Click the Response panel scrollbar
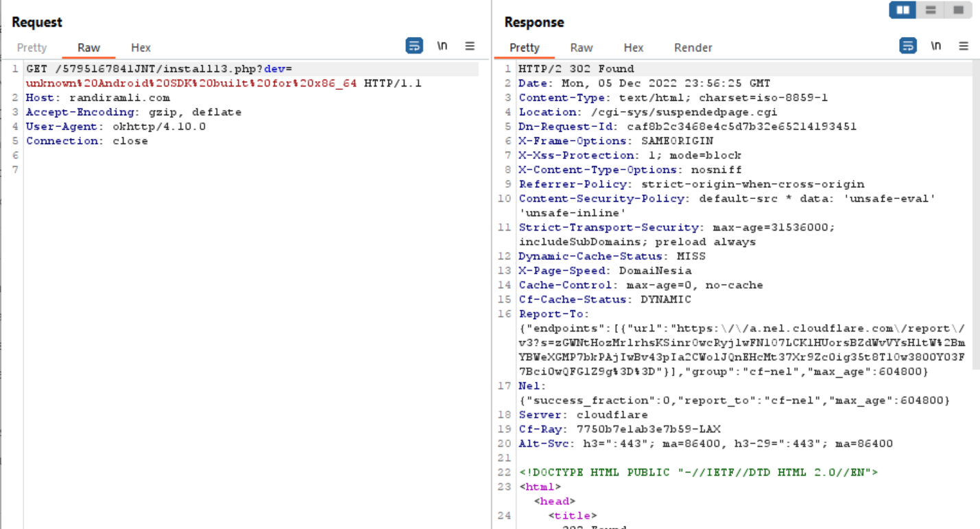 976,216
